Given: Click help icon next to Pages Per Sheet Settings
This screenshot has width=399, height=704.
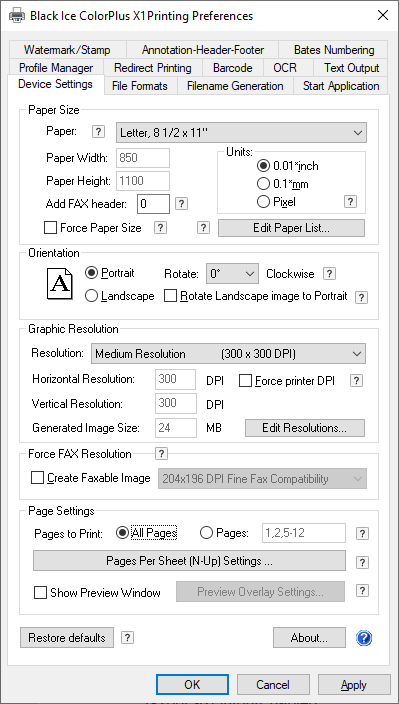Looking at the screenshot, I should [x=362, y=562].
